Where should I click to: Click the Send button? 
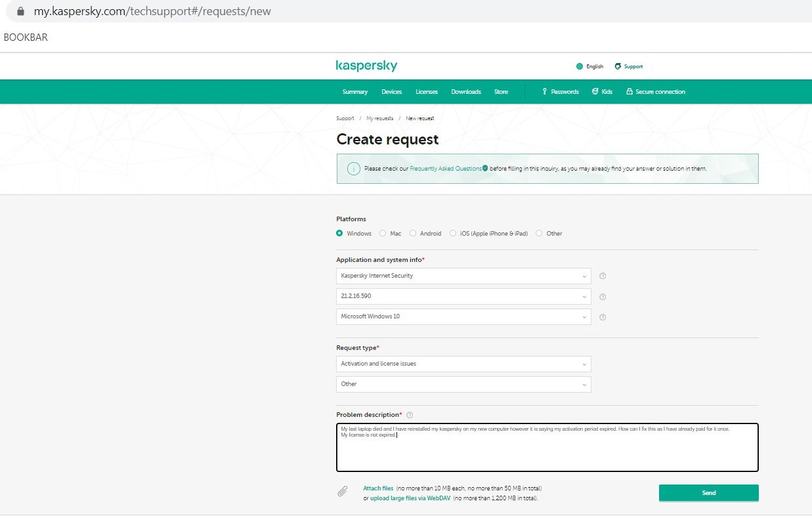tap(709, 493)
